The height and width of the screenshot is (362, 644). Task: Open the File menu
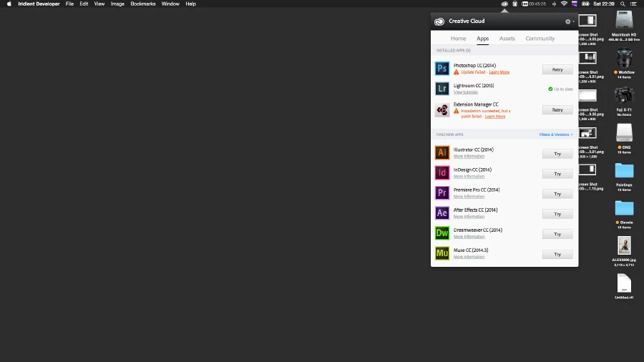coord(69,4)
